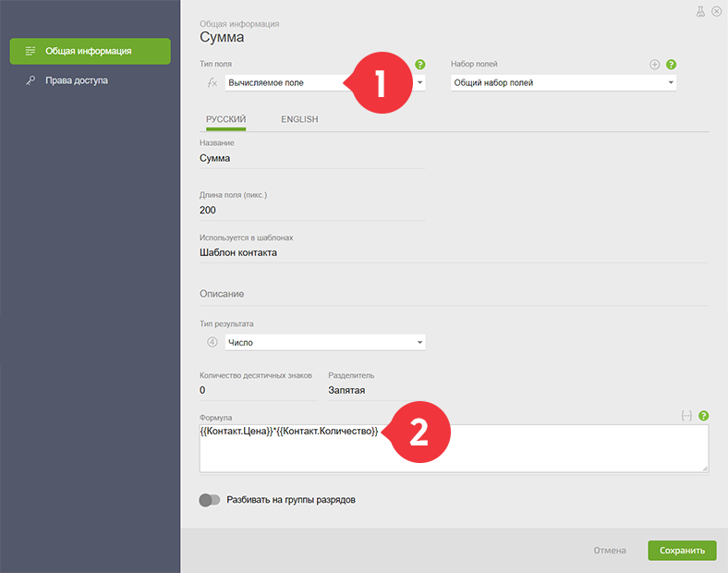Open help icon beside Набор полей
Image resolution: width=728 pixels, height=573 pixels.
(x=671, y=65)
